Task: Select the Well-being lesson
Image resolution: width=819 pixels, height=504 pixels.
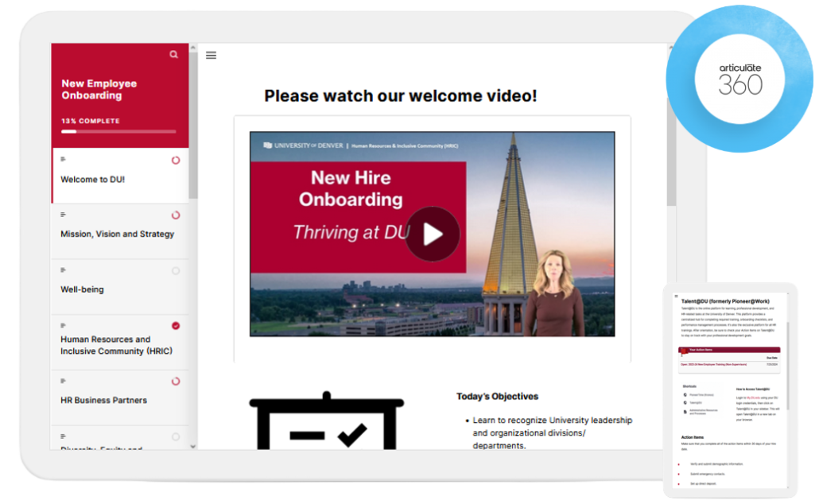Action: (x=119, y=286)
